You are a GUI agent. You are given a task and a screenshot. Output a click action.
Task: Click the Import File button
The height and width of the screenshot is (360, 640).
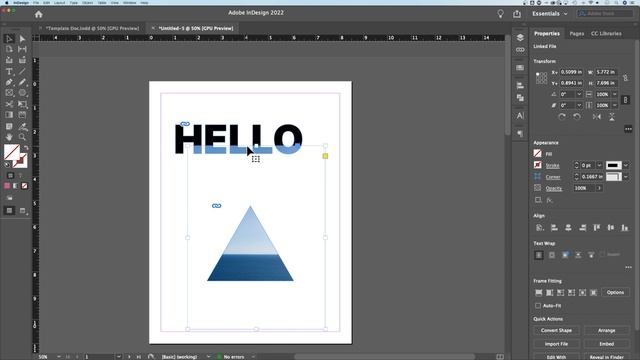point(556,344)
